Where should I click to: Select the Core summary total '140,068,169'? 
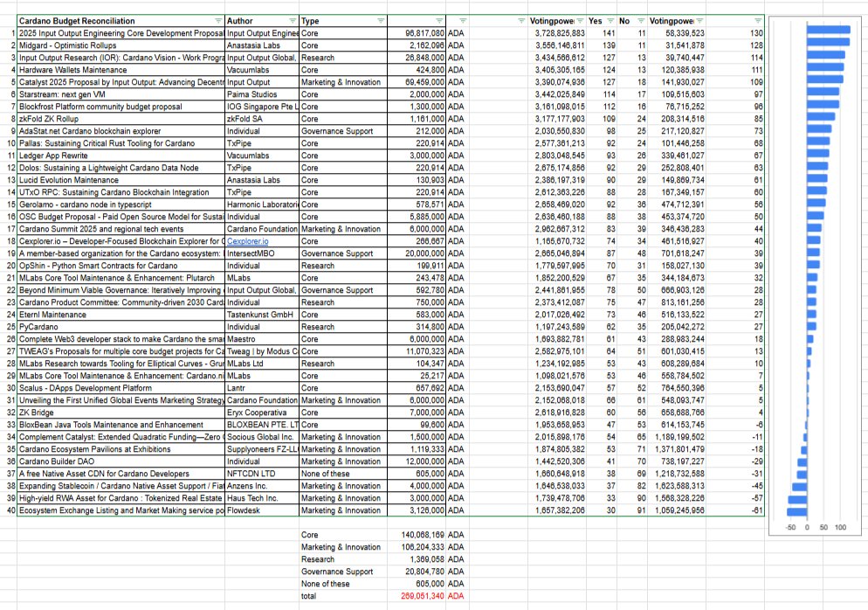(417, 535)
